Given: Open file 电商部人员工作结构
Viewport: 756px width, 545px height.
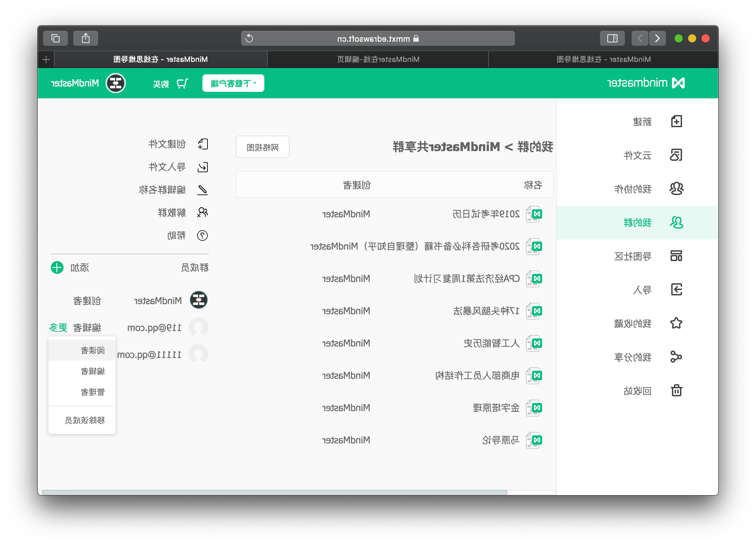Looking at the screenshot, I should click(x=478, y=376).
